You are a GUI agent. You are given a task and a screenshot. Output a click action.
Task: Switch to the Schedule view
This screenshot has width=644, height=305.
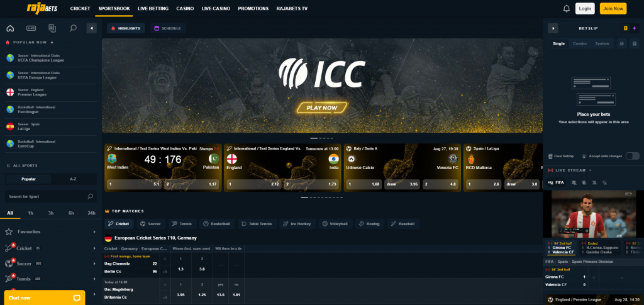167,28
